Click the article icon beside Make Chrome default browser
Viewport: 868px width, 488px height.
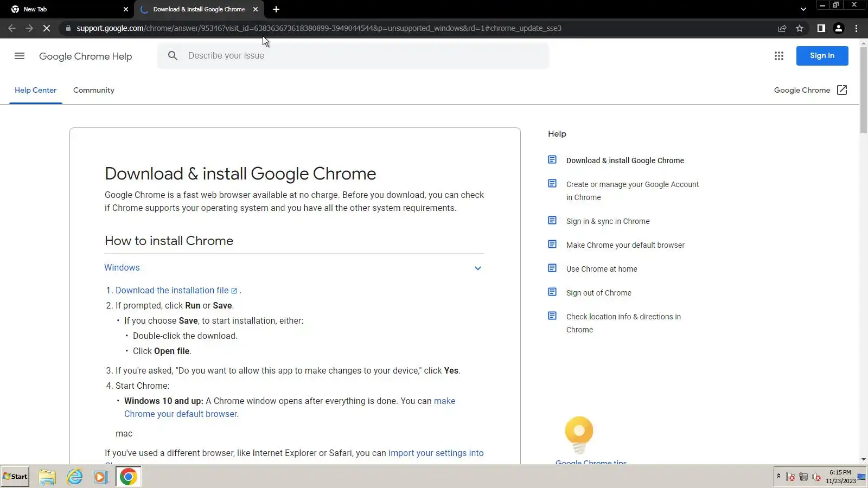[552, 244]
